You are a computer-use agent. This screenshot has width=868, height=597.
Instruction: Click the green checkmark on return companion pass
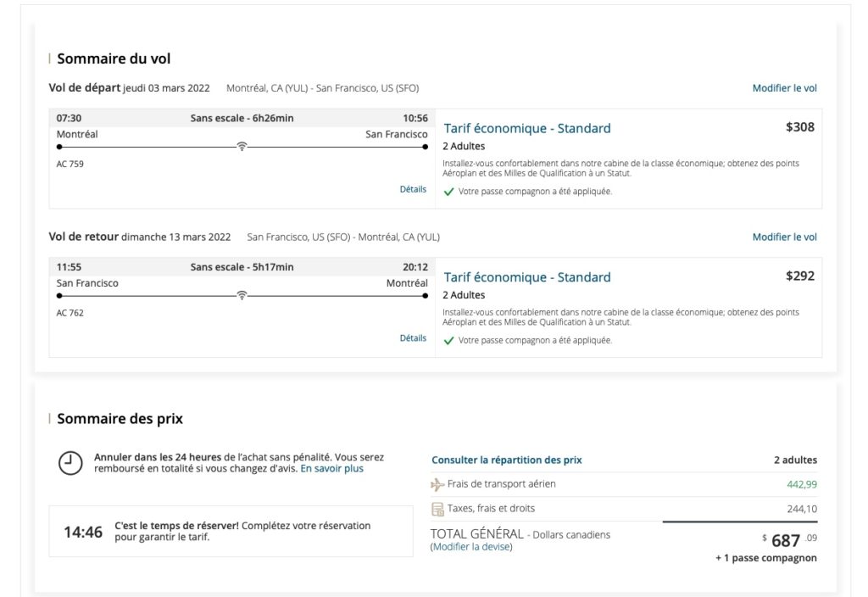pos(448,341)
